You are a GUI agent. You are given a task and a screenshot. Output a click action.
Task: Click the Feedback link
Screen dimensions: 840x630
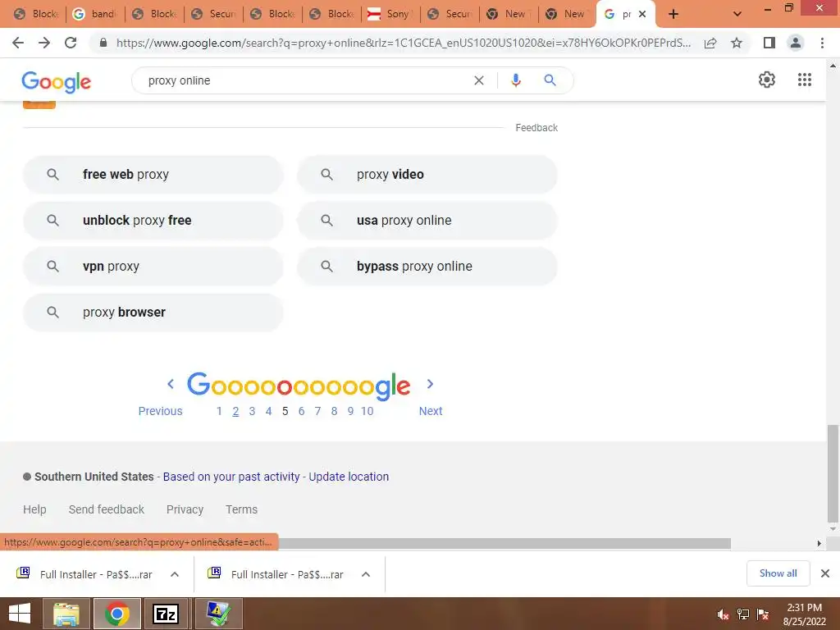pos(536,127)
